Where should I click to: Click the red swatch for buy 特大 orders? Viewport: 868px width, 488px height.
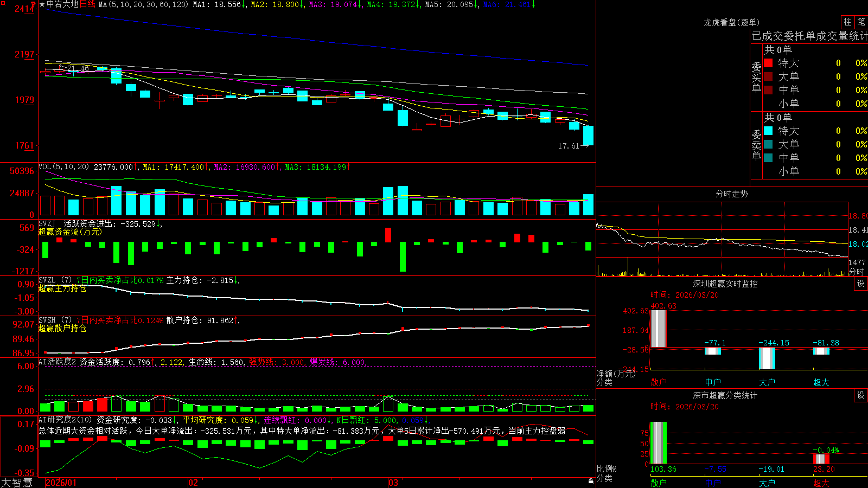point(768,63)
